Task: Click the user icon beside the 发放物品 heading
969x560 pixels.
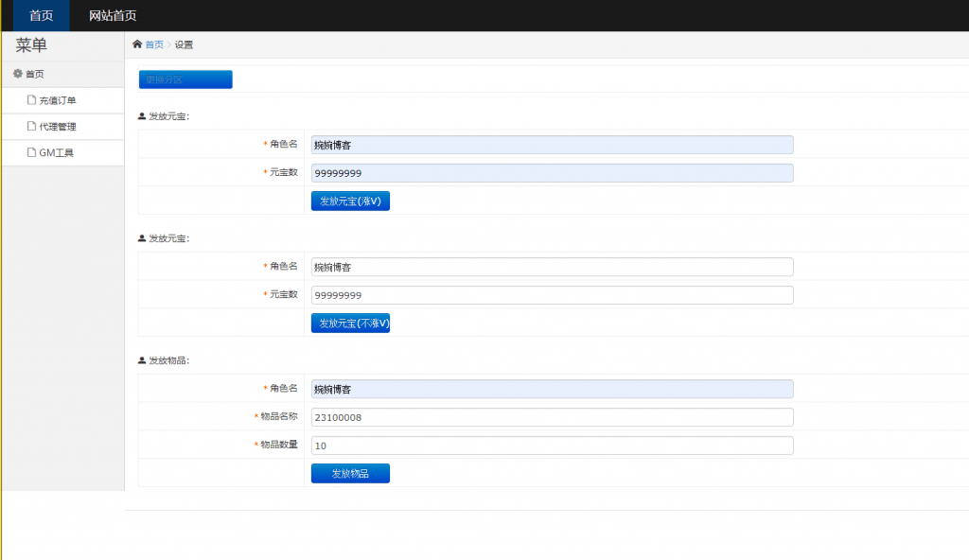Action: [142, 360]
